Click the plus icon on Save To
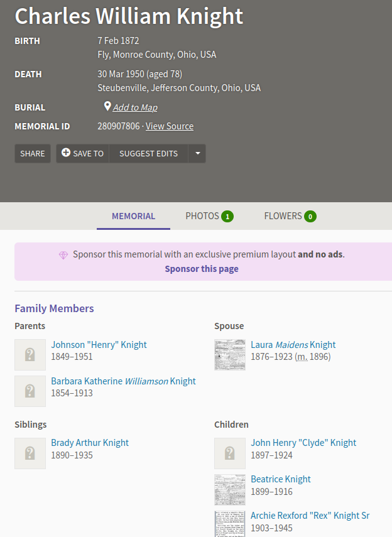Screen dimensions: 392x537 click(66, 153)
